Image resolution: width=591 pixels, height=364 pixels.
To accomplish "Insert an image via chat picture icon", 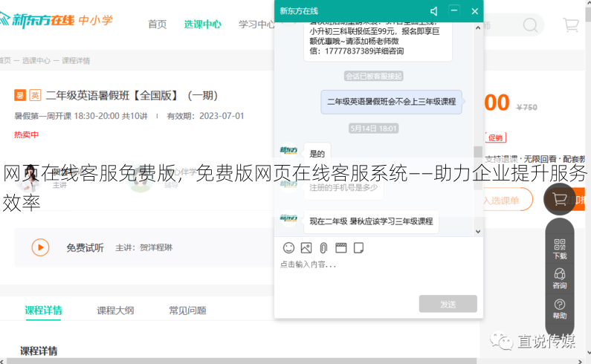I will (x=306, y=247).
